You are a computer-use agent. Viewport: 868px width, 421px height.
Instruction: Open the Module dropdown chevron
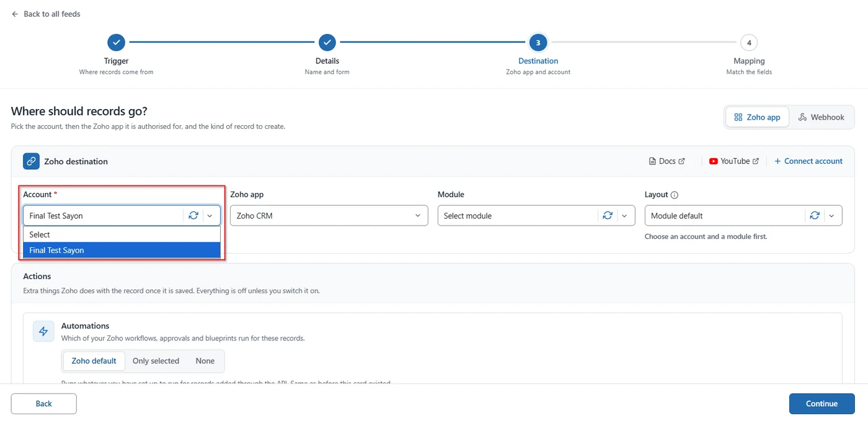tap(624, 216)
